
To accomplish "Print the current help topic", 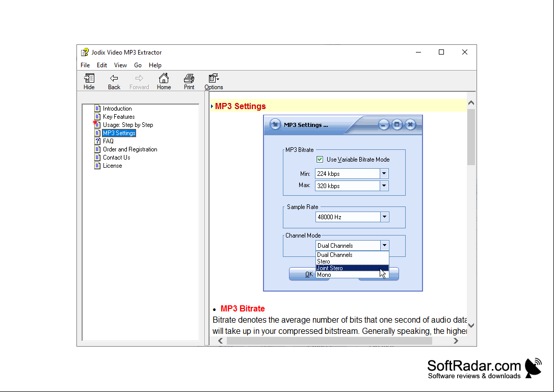I will click(189, 82).
